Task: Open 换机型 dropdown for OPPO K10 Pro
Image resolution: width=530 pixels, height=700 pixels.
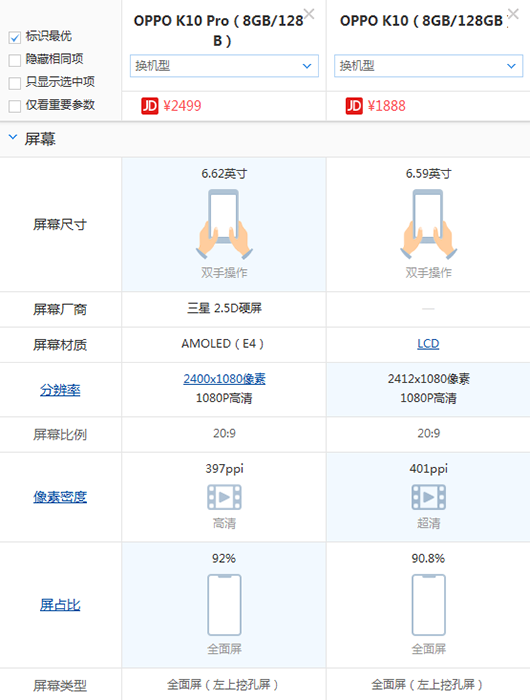Action: click(x=224, y=66)
